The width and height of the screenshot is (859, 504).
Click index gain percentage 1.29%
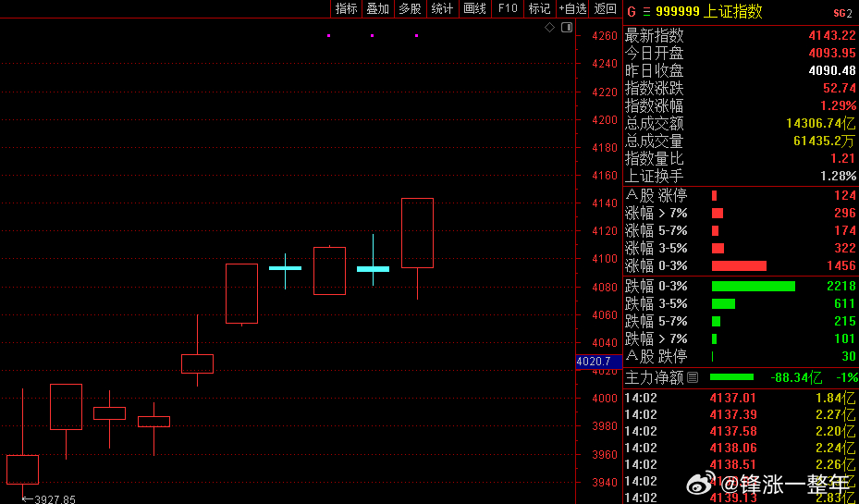(x=839, y=105)
